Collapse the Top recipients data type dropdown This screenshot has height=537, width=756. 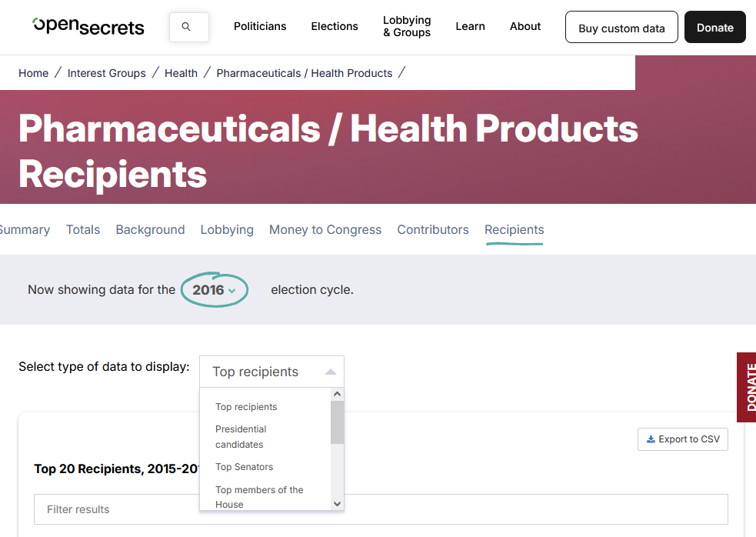271,372
